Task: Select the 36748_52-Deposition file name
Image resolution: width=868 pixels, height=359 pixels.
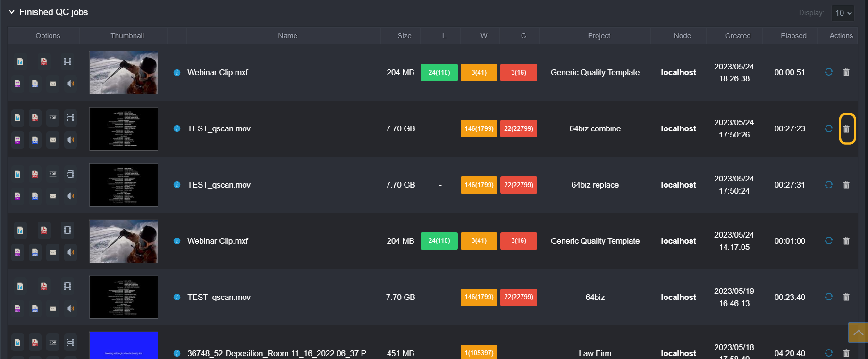Action: [x=280, y=353]
